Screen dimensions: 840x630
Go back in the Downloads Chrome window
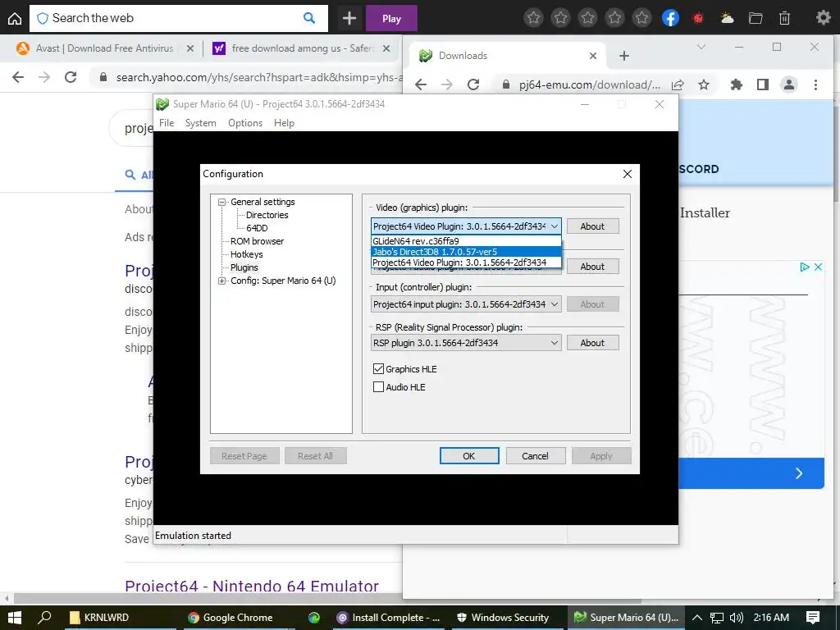click(x=421, y=84)
